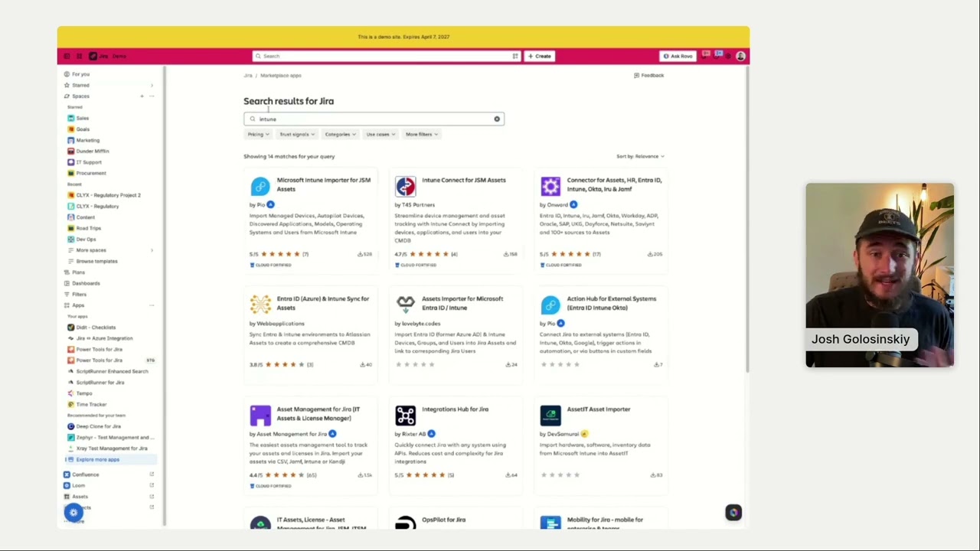Image resolution: width=980 pixels, height=551 pixels.
Task: Click the Ask Rovo button
Action: 678,56
